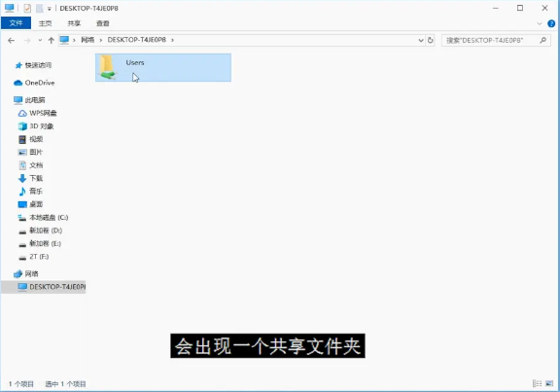Switch to the 共享 ribbon tab

tap(74, 23)
